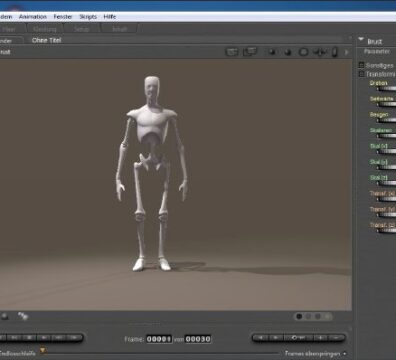Open the Hilfe menu
This screenshot has width=396, height=360.
pyautogui.click(x=110, y=17)
